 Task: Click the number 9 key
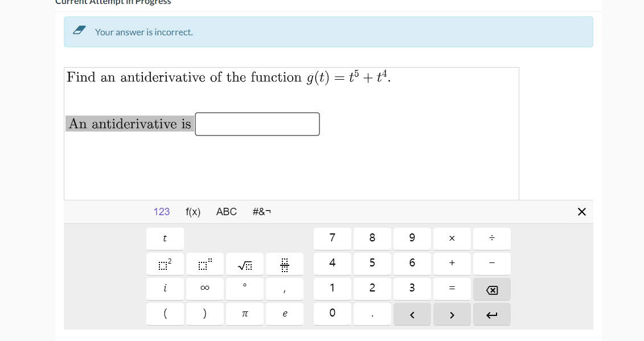click(412, 239)
